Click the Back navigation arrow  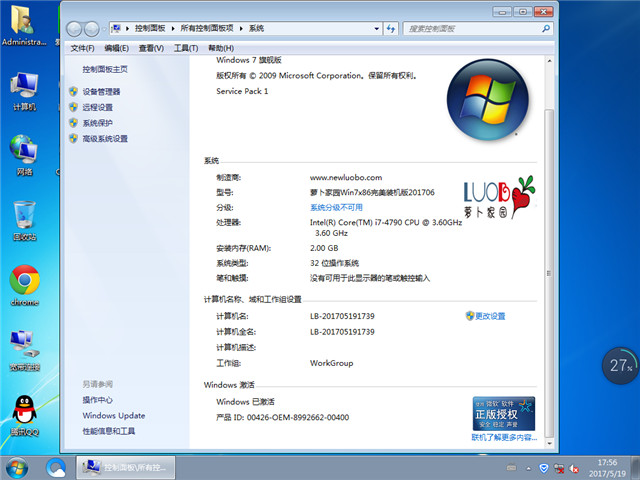coord(74,29)
